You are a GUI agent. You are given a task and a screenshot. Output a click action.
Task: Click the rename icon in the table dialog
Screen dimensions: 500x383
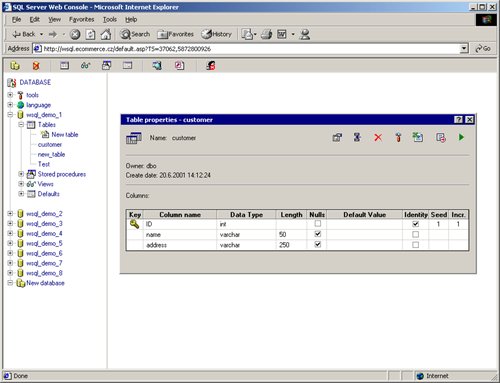tap(357, 137)
